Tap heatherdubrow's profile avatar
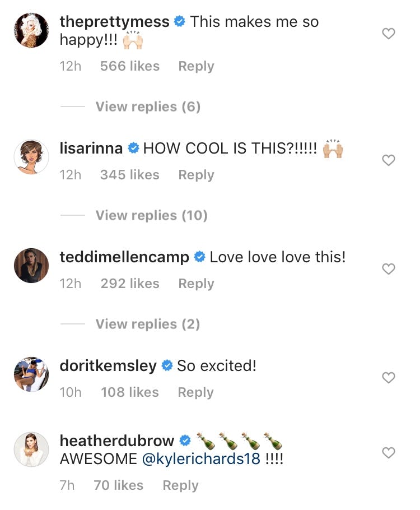Viewport: 420px width, 510px height. [x=31, y=449]
